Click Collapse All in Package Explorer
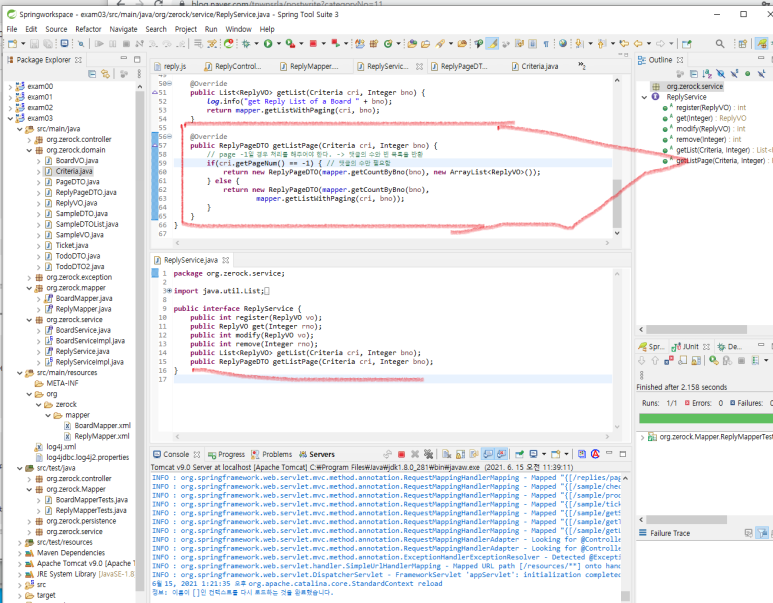Screen dimensions: 773x603 [x=92, y=74]
